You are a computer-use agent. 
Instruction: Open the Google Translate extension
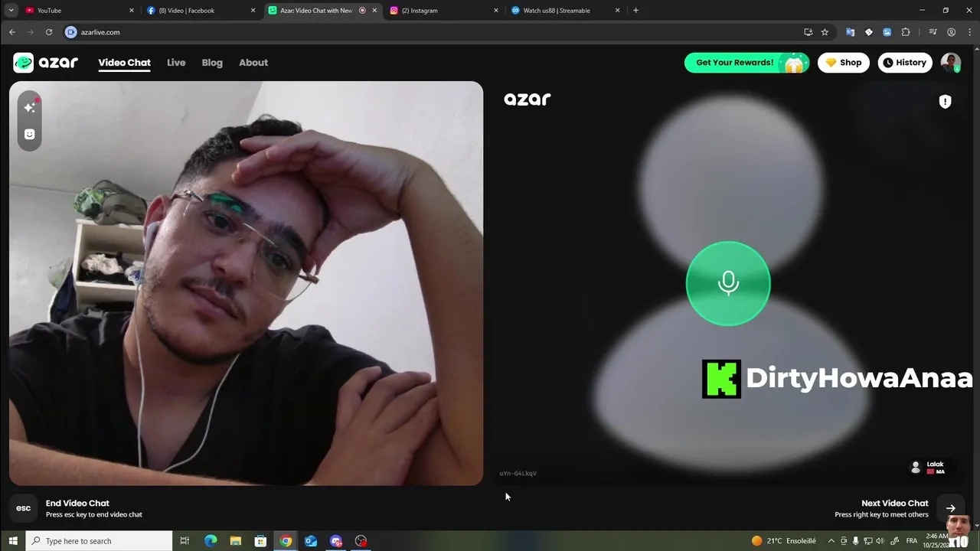(x=850, y=32)
